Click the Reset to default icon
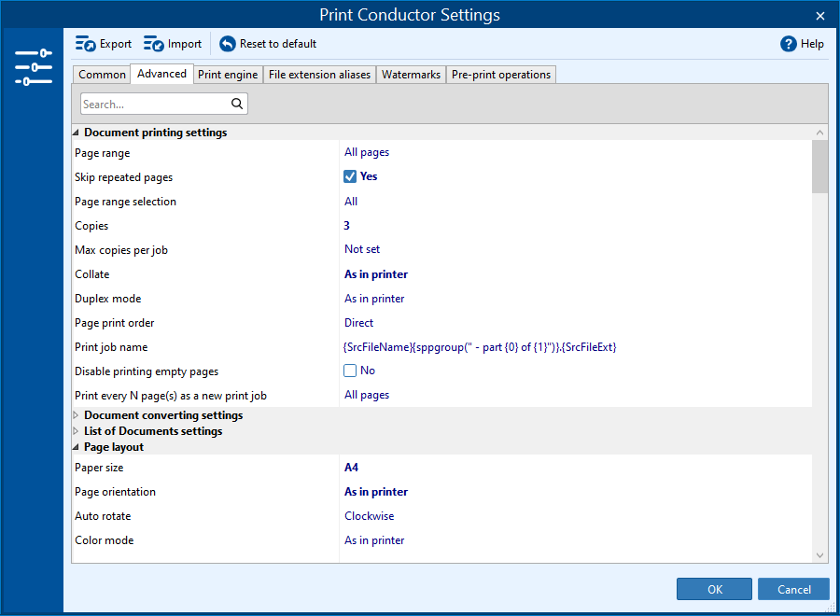 [x=225, y=43]
